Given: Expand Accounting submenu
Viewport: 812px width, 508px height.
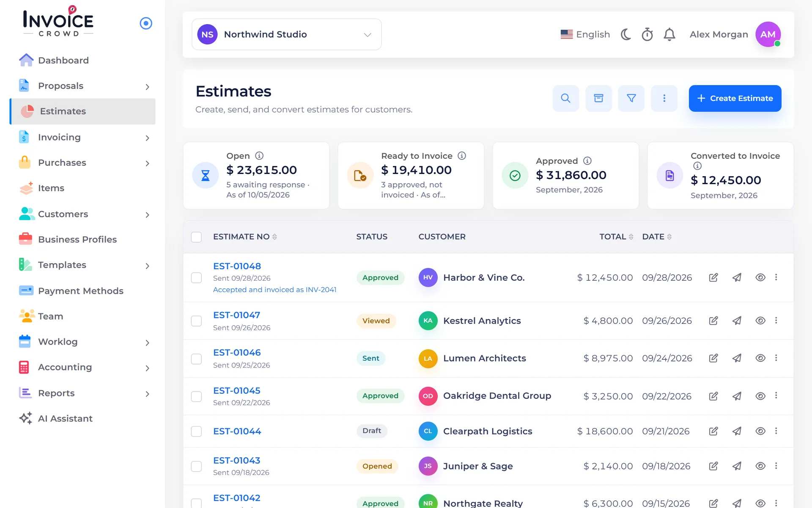Looking at the screenshot, I should point(147,368).
